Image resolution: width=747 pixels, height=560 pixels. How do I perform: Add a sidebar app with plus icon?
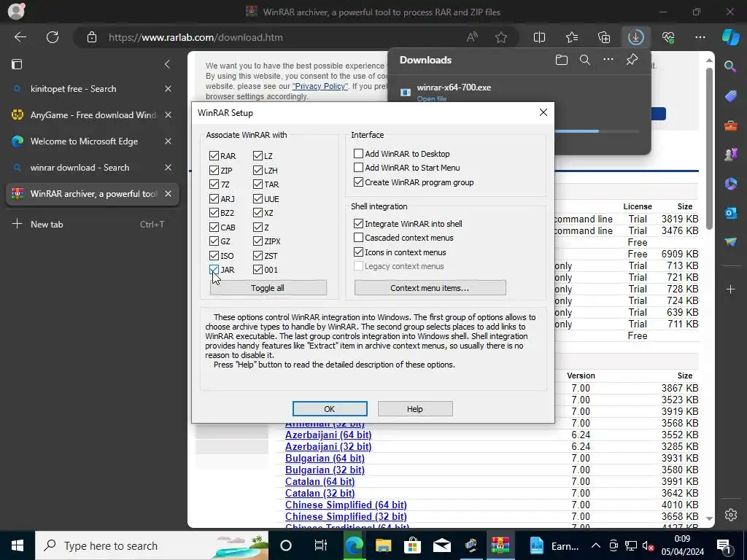click(730, 289)
